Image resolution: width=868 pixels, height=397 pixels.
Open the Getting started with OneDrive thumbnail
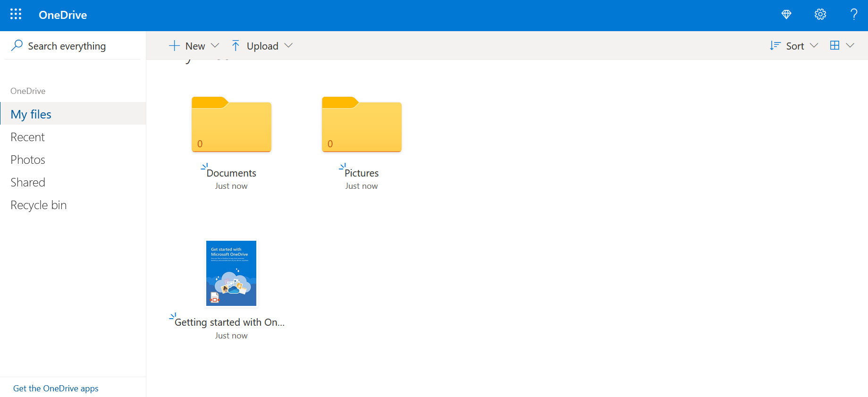pos(231,273)
